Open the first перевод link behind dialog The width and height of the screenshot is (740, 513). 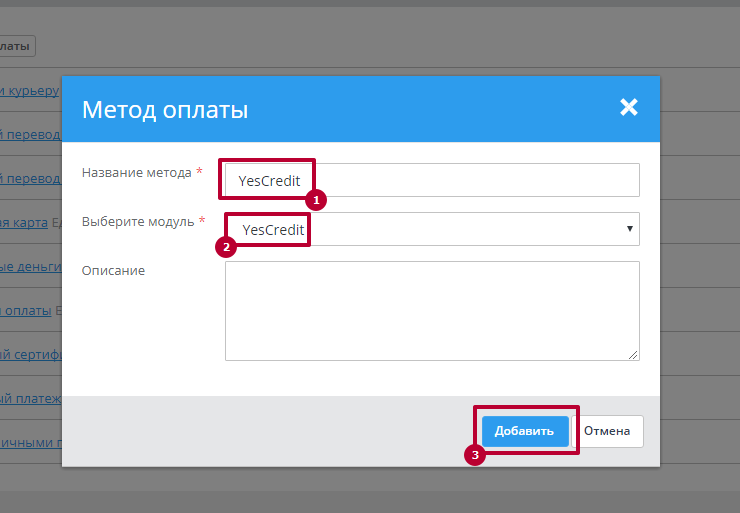click(x=30, y=135)
